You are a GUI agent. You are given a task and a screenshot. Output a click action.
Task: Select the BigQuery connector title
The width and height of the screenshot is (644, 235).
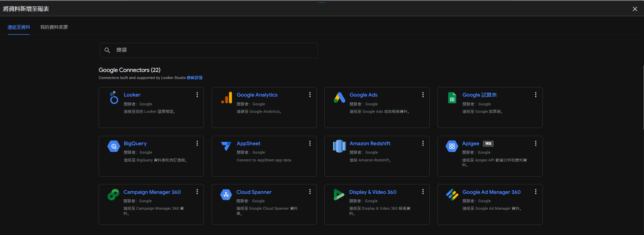[x=135, y=143]
